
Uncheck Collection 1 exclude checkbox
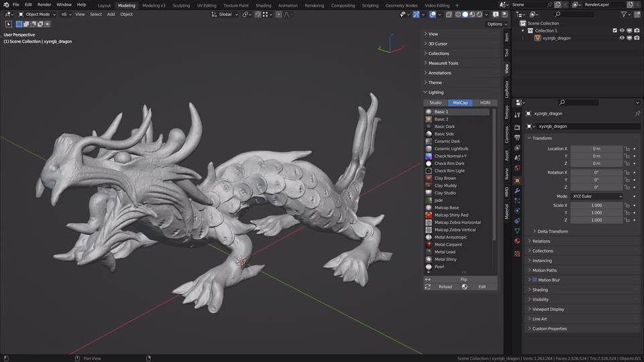click(614, 31)
